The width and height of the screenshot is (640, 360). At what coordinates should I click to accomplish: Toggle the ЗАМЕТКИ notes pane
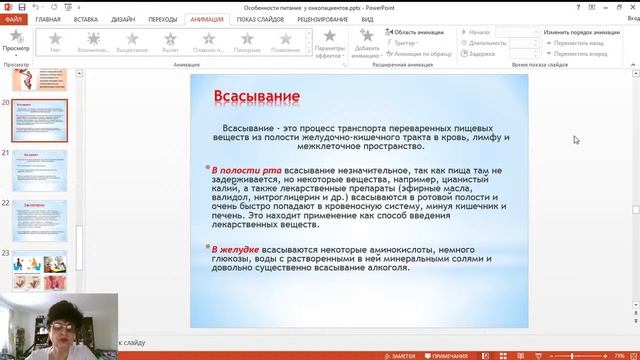[x=400, y=356]
